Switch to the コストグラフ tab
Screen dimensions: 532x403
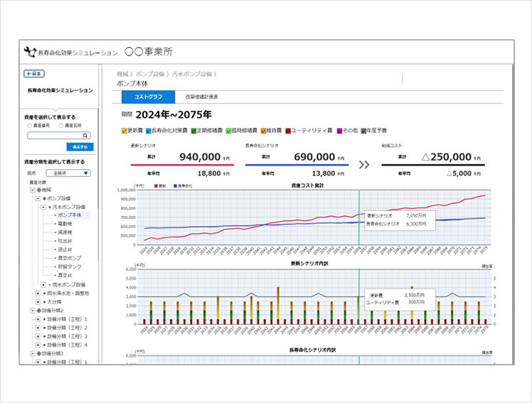(148, 97)
